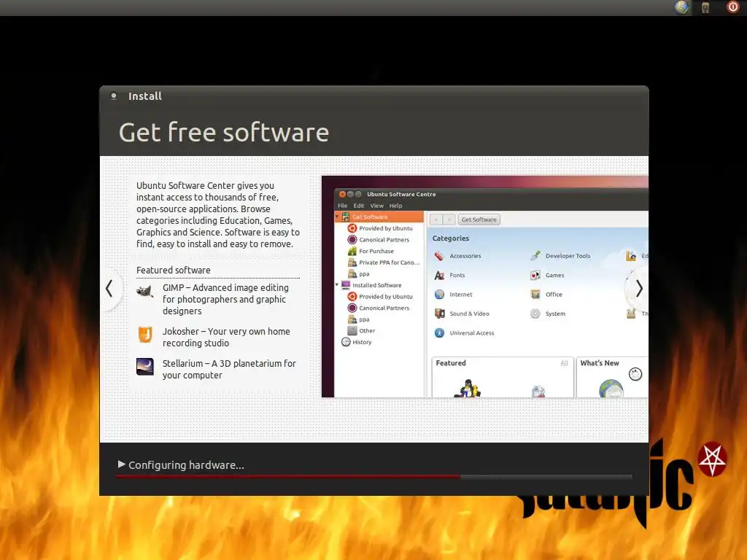Open the Games category icon
The height and width of the screenshot is (560, 747).
click(535, 275)
